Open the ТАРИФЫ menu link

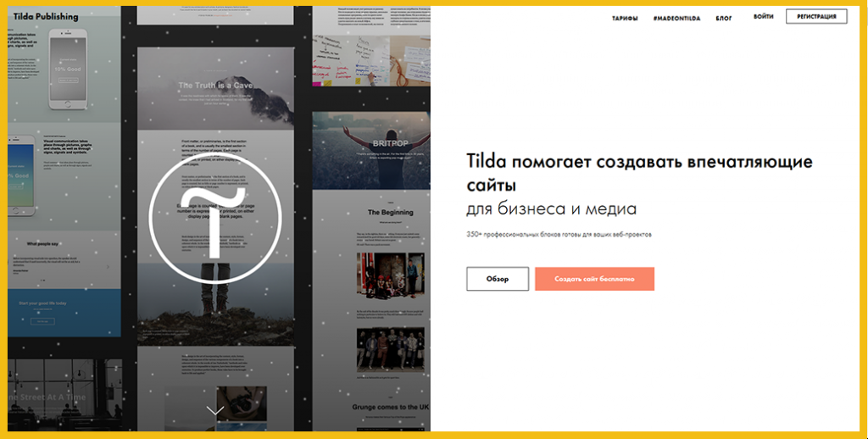click(x=625, y=19)
